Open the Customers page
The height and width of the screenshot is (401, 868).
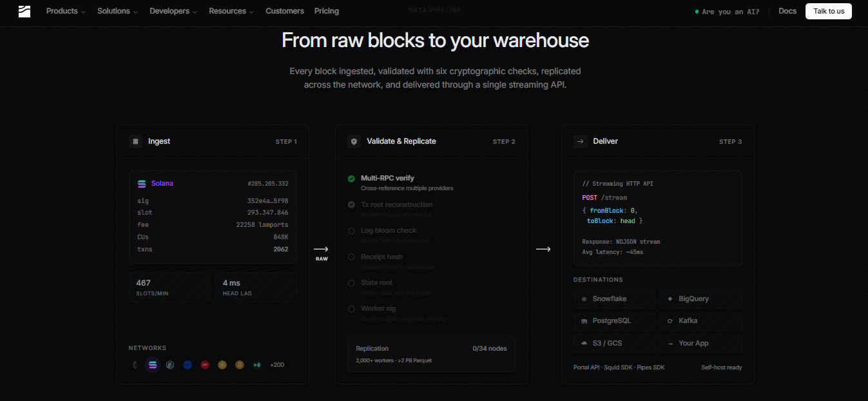[285, 11]
